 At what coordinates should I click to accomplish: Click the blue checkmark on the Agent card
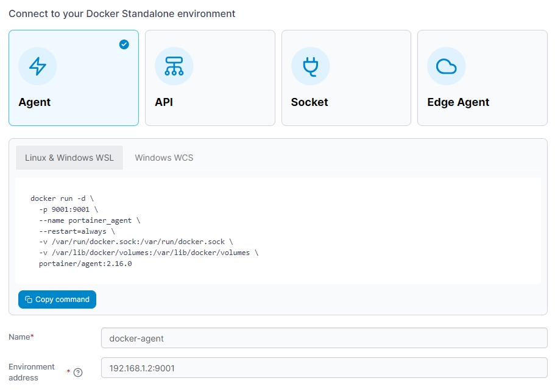tap(124, 44)
